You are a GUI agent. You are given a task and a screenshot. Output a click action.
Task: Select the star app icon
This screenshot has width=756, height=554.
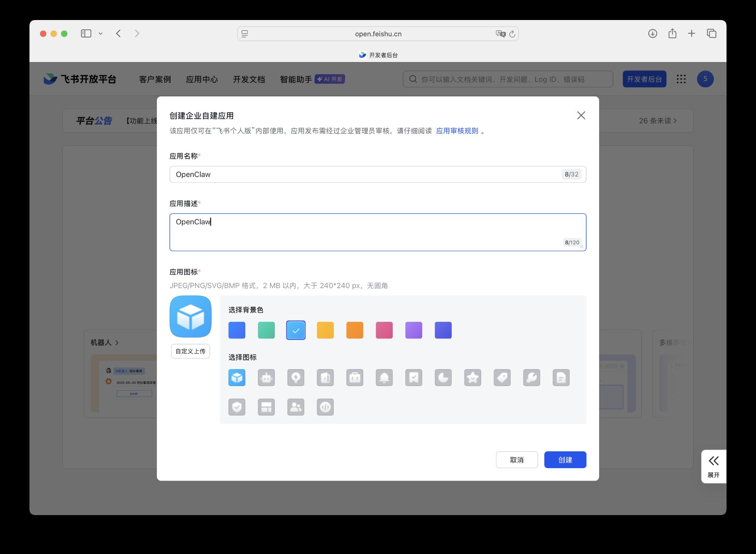472,378
